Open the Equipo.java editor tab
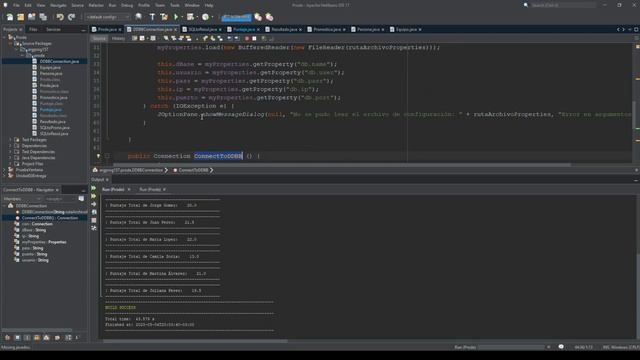This screenshot has width=640, height=360. [x=406, y=29]
